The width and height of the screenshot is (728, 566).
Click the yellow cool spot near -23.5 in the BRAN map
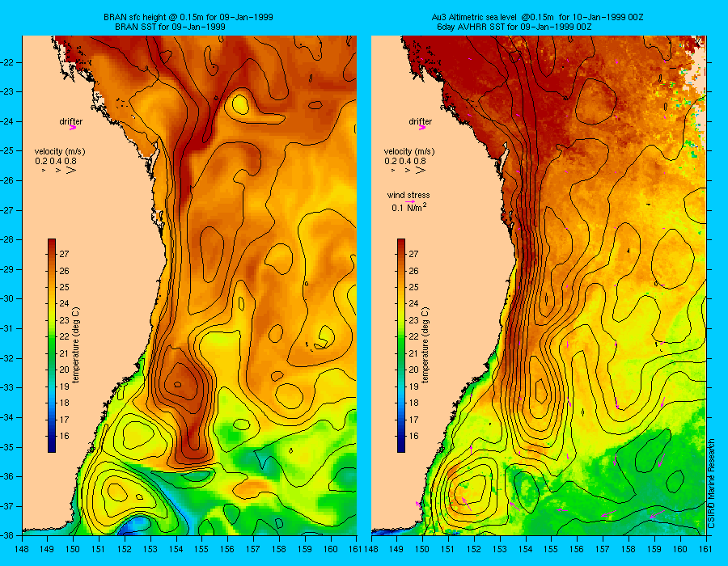[240, 104]
